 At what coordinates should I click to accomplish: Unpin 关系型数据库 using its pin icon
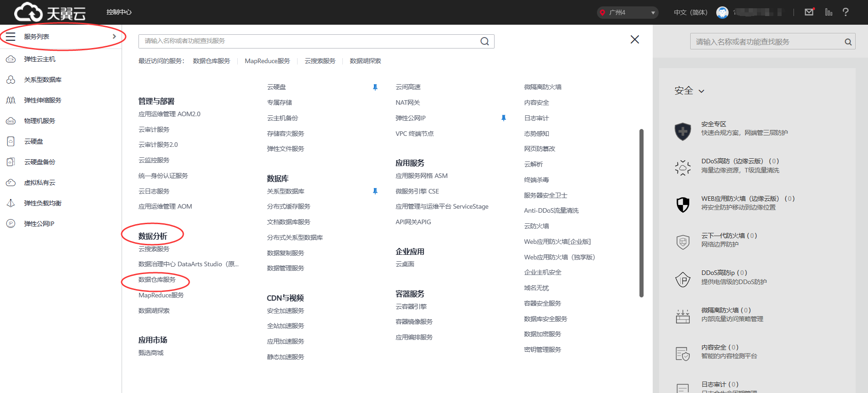click(375, 191)
